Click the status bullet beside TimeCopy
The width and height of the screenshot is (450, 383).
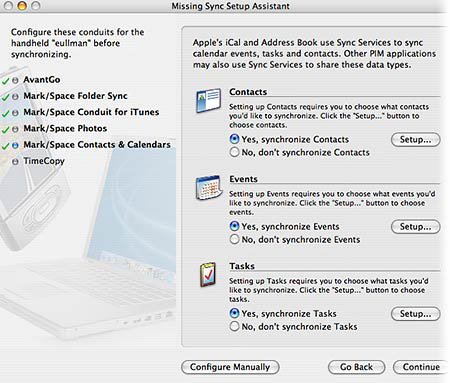15,162
